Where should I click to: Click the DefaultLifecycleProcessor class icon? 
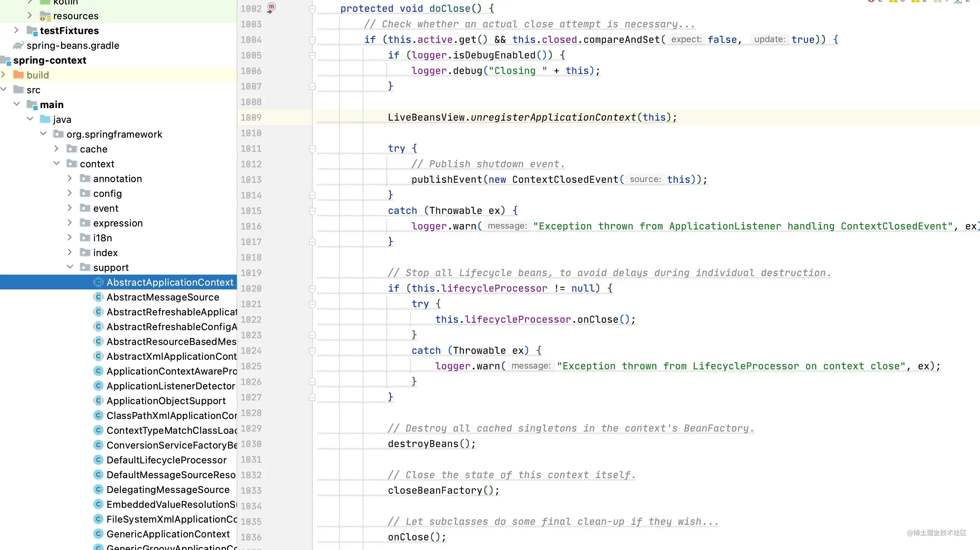click(98, 460)
